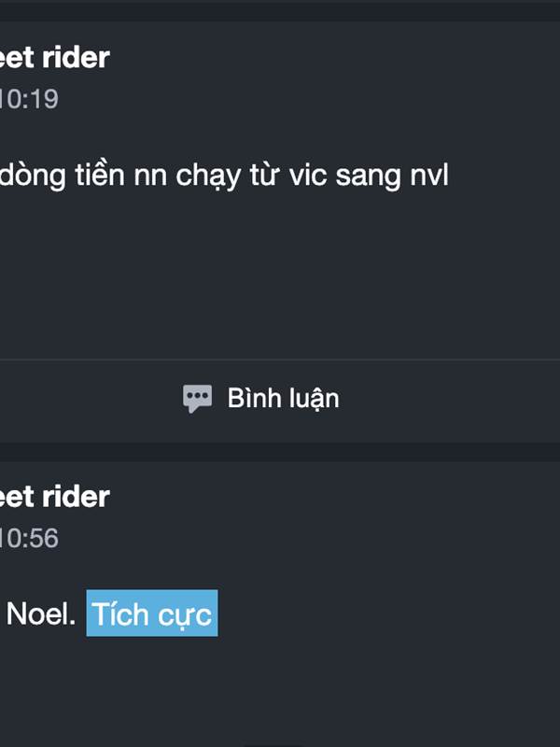Click the divider line above Bình luận
The width and height of the screenshot is (560, 747).
coord(280,359)
